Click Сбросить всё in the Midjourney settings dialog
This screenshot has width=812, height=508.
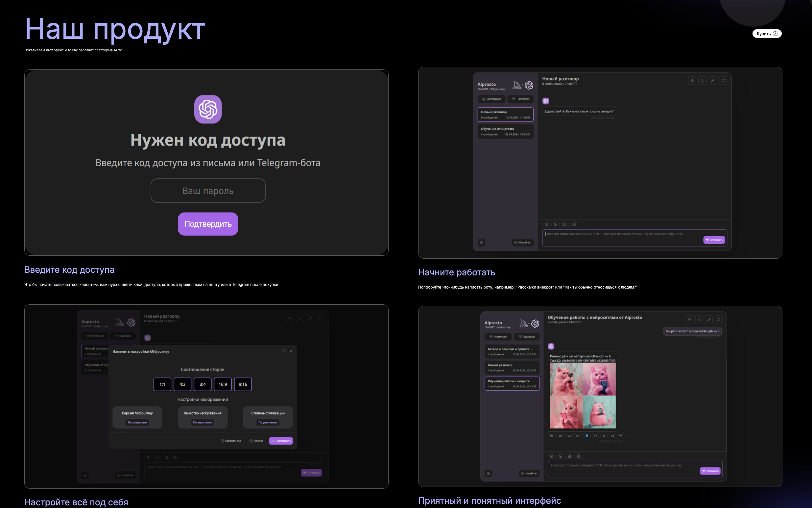pyautogui.click(x=230, y=441)
